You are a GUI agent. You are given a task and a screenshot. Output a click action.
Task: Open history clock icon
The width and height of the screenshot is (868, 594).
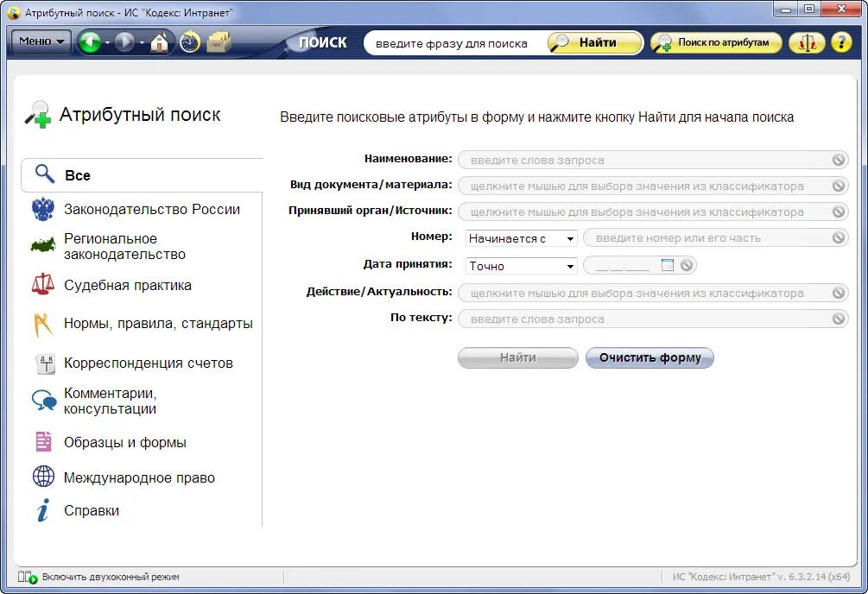pos(190,42)
